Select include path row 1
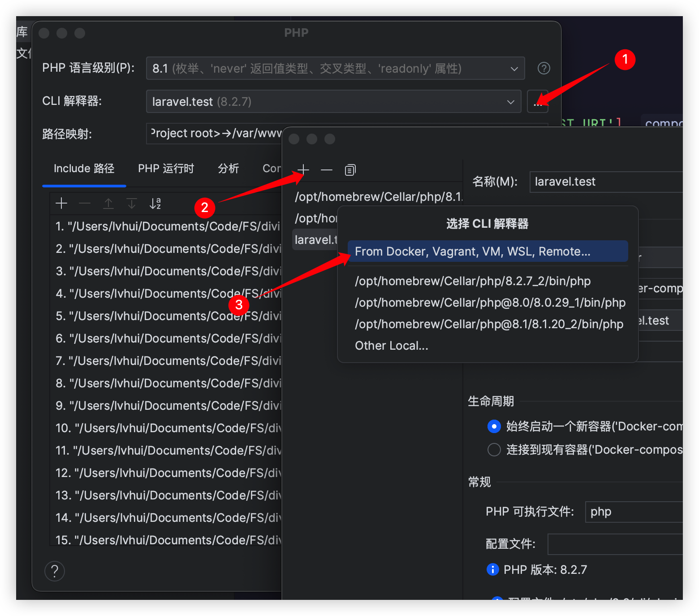The width and height of the screenshot is (699, 616). coord(166,226)
